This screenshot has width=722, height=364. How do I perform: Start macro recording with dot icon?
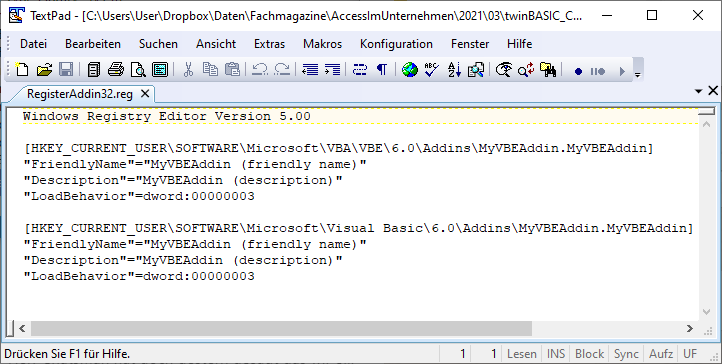tap(578, 71)
